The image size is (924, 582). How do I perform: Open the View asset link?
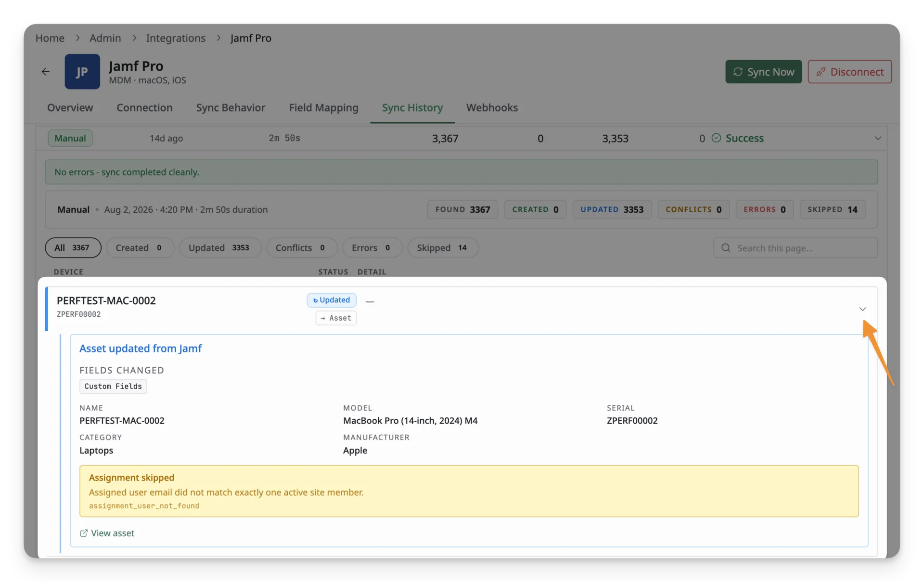coord(107,533)
